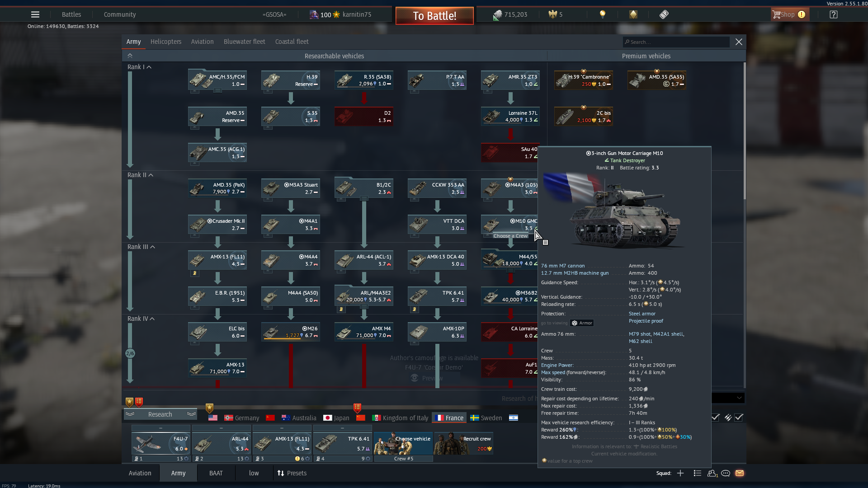
Task: Open the help question mark icon
Action: point(833,14)
